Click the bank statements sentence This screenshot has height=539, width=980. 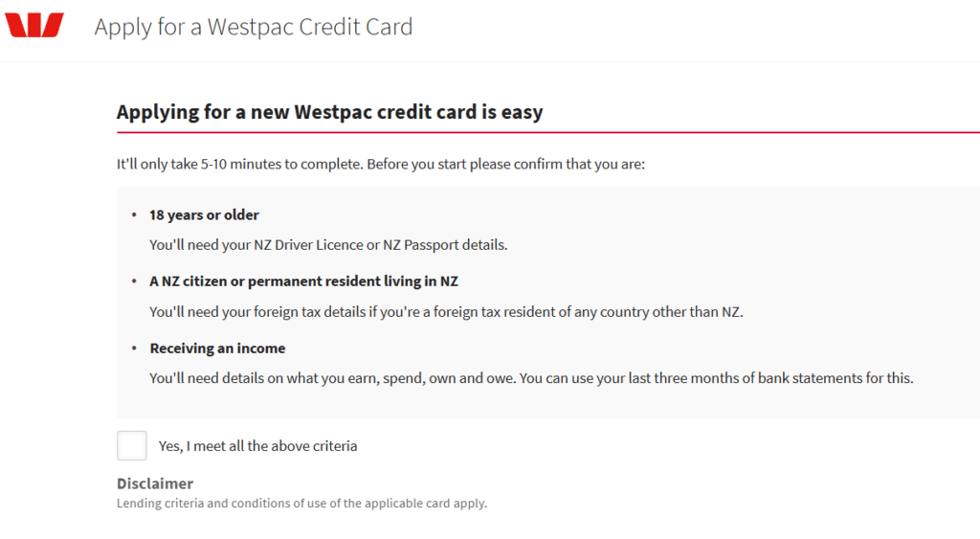pyautogui.click(x=531, y=378)
